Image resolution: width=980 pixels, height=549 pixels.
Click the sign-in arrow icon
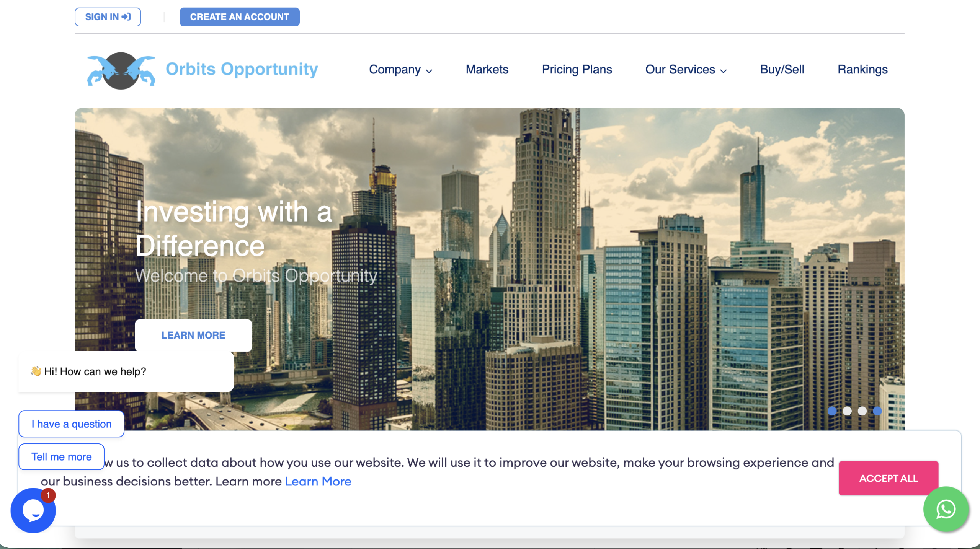(x=126, y=17)
